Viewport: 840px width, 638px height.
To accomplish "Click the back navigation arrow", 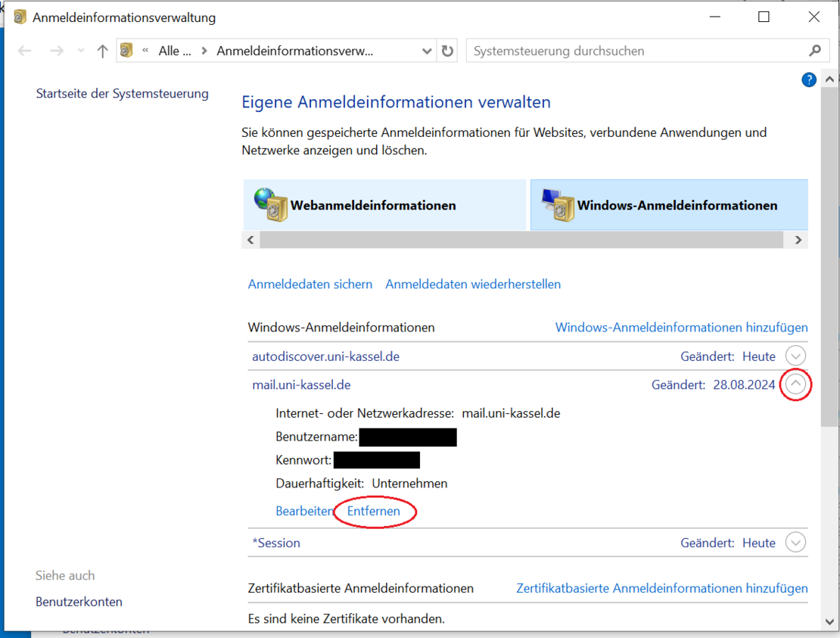I will pyautogui.click(x=25, y=51).
